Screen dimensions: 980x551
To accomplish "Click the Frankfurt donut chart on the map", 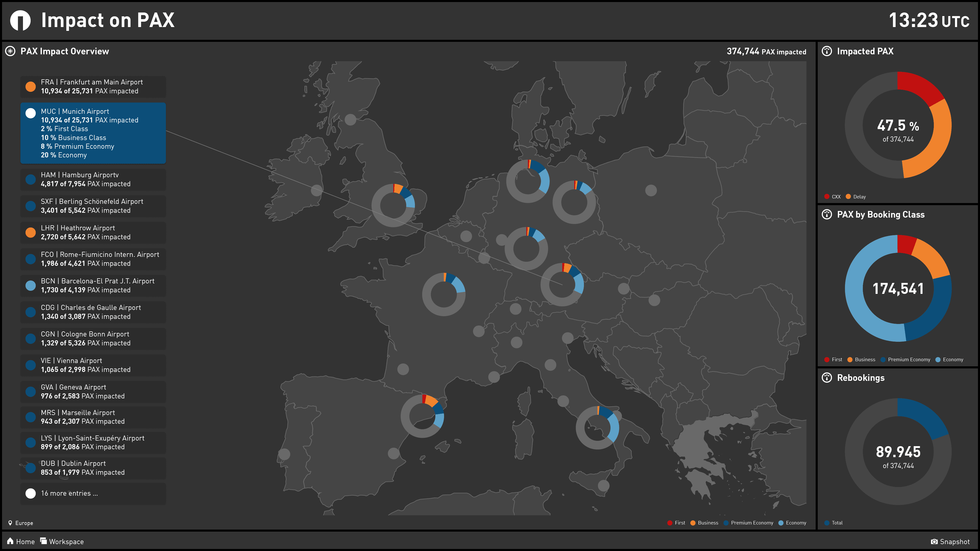I will click(x=526, y=249).
